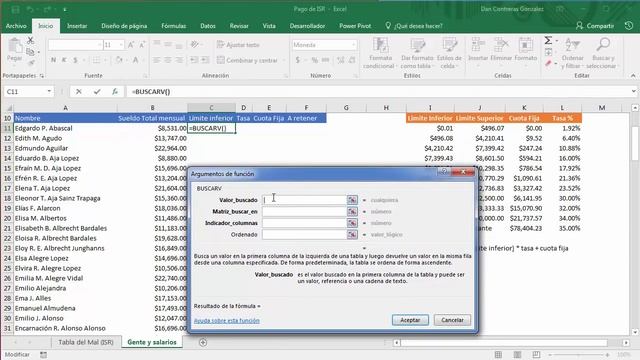Click range selector icon for Indicador_columnas
The image size is (640, 360).
[352, 223]
